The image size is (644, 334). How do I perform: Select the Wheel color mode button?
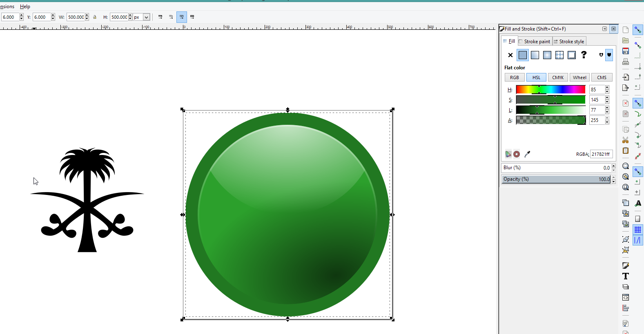tap(579, 77)
